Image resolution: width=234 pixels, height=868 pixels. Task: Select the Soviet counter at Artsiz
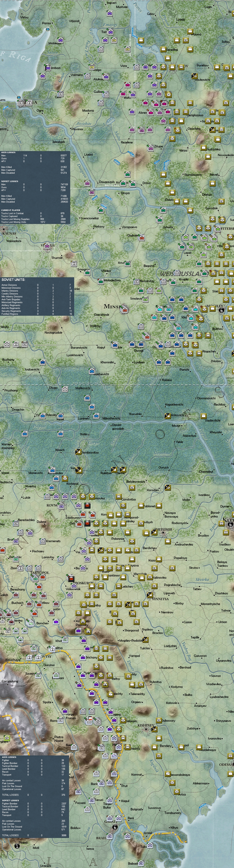click(176, 791)
